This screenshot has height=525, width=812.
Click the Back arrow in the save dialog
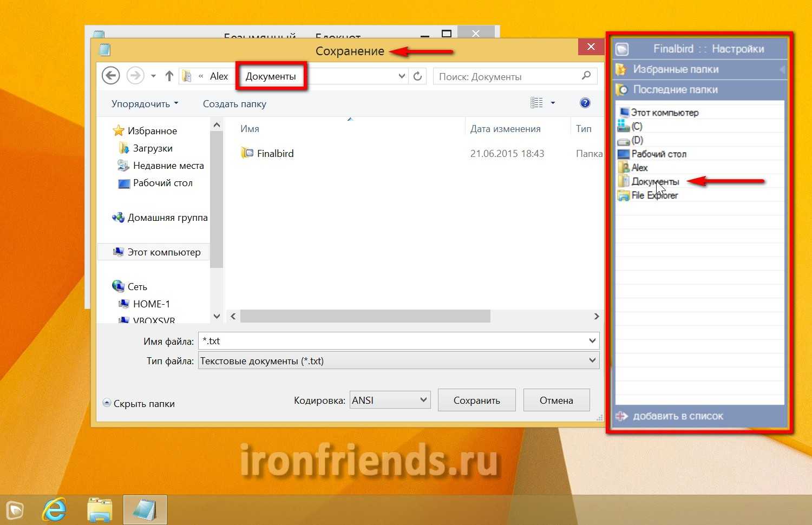click(111, 76)
